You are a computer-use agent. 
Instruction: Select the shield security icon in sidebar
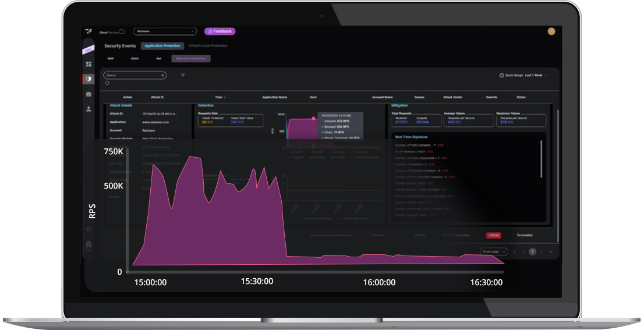click(89, 79)
